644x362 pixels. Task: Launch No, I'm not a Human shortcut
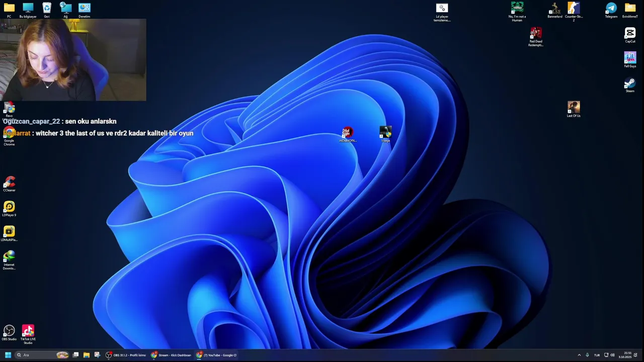point(517,12)
